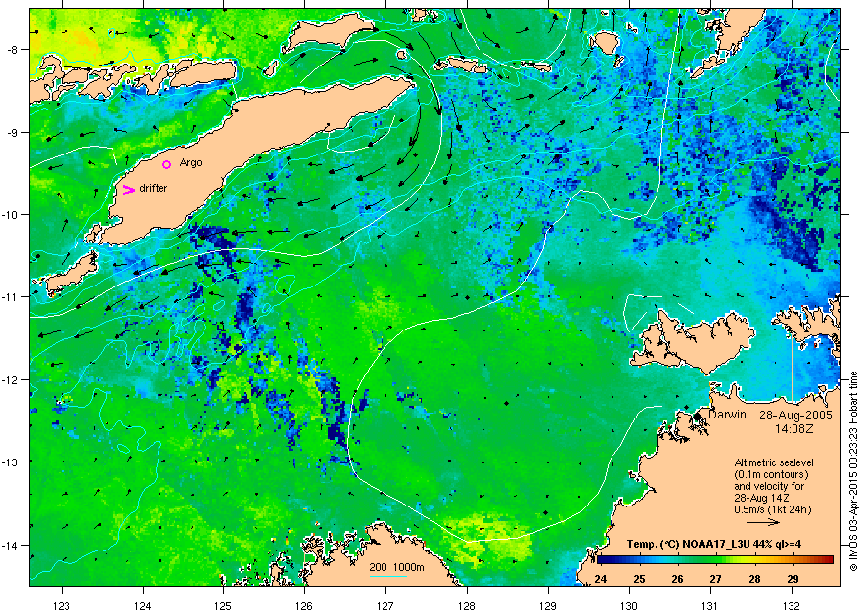Click latitude axis label -8
This screenshot has width=861, height=616.
[x=13, y=50]
